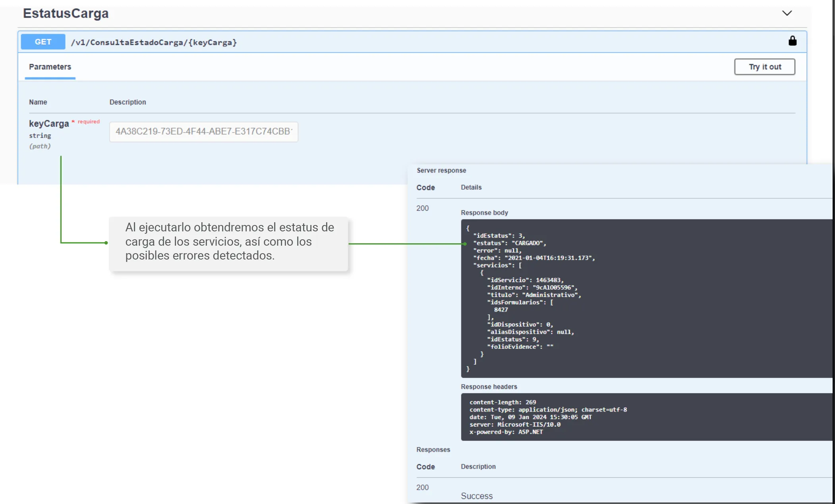Screen dimensions: 835x504
Task: Click the "aliasDispositivo": null line
Action: point(530,332)
